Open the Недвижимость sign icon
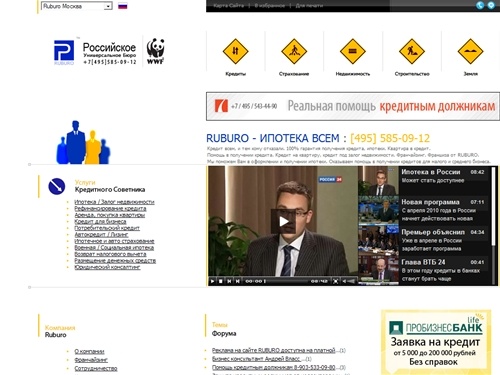 (353, 51)
